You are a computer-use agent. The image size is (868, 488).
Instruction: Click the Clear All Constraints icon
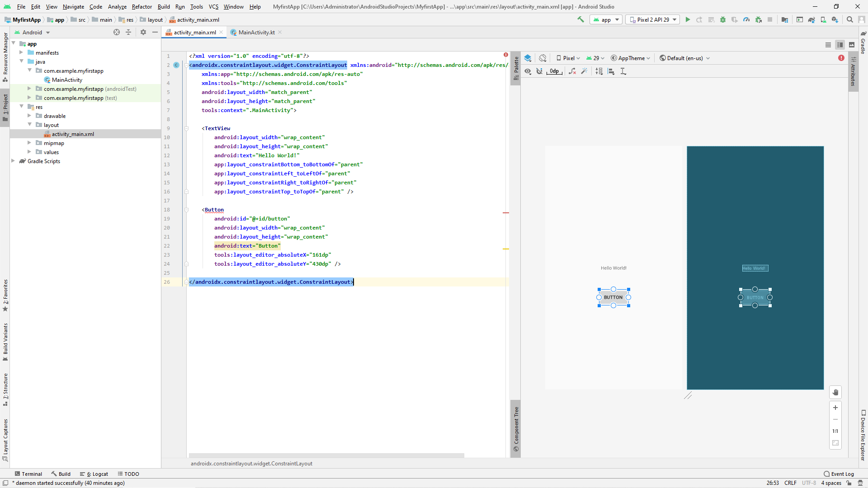572,71
